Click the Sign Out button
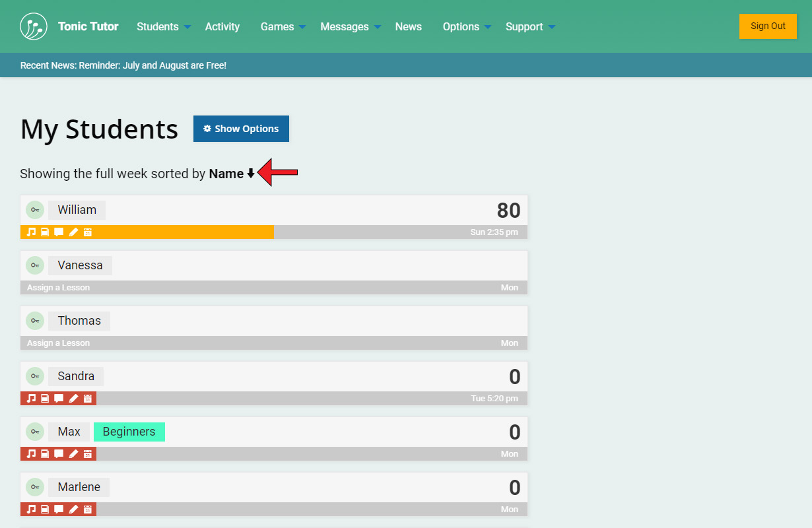Image resolution: width=812 pixels, height=528 pixels. pos(768,26)
